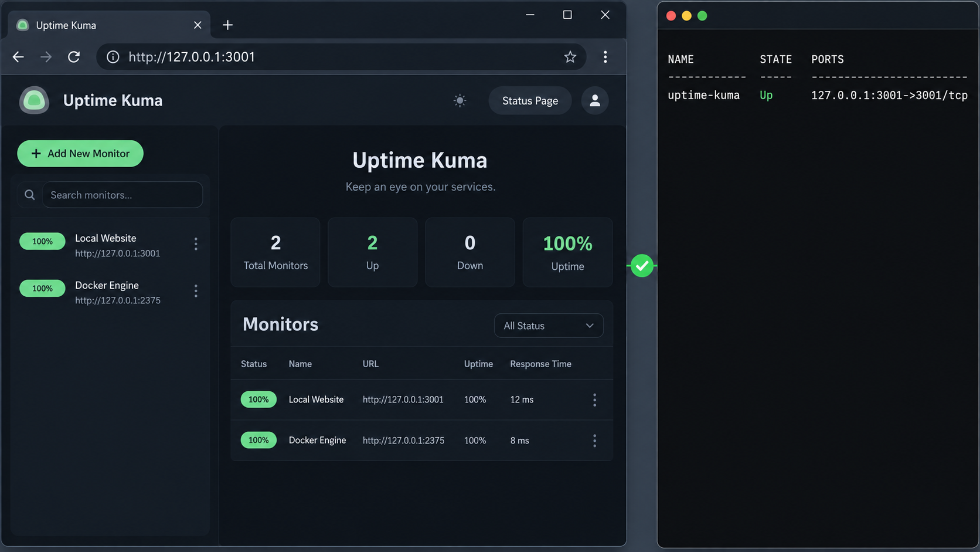
Task: Open the Status Page button
Action: 530,100
